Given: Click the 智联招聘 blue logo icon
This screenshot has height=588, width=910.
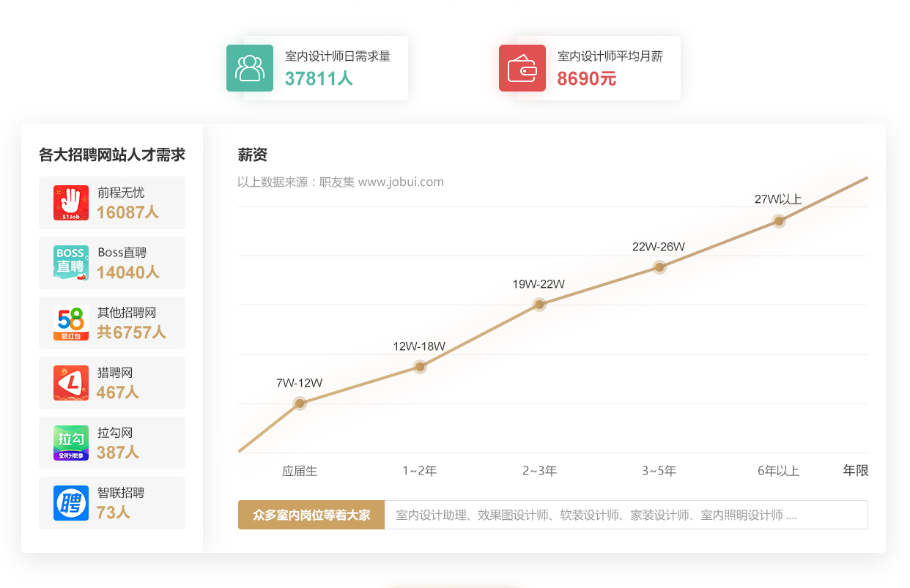Looking at the screenshot, I should pos(71,503).
